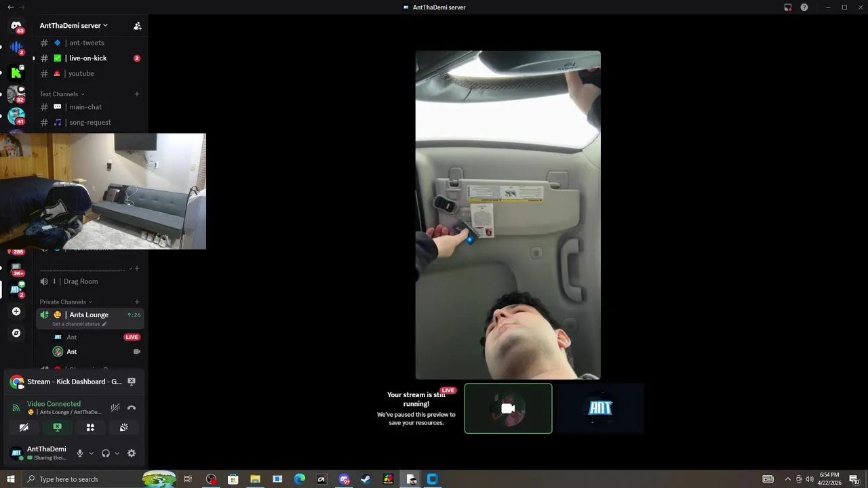This screenshot has height=488, width=868.
Task: Collapse the Text Channels category
Action: [x=62, y=94]
